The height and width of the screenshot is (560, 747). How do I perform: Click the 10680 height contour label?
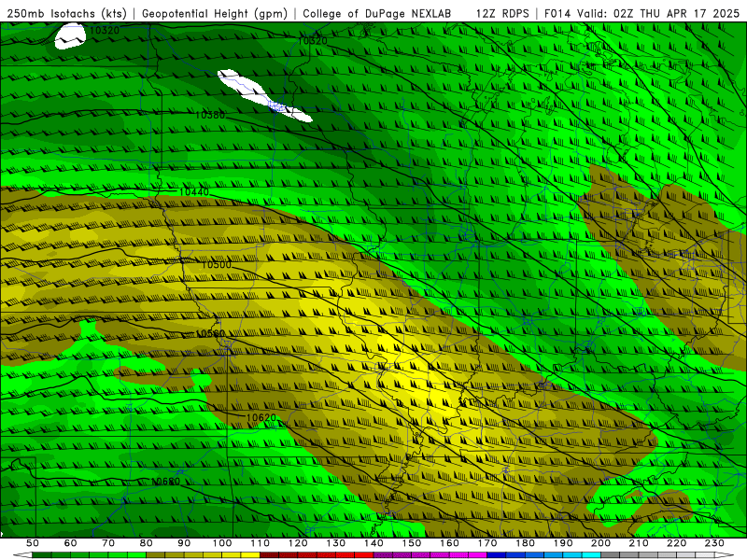(166, 482)
